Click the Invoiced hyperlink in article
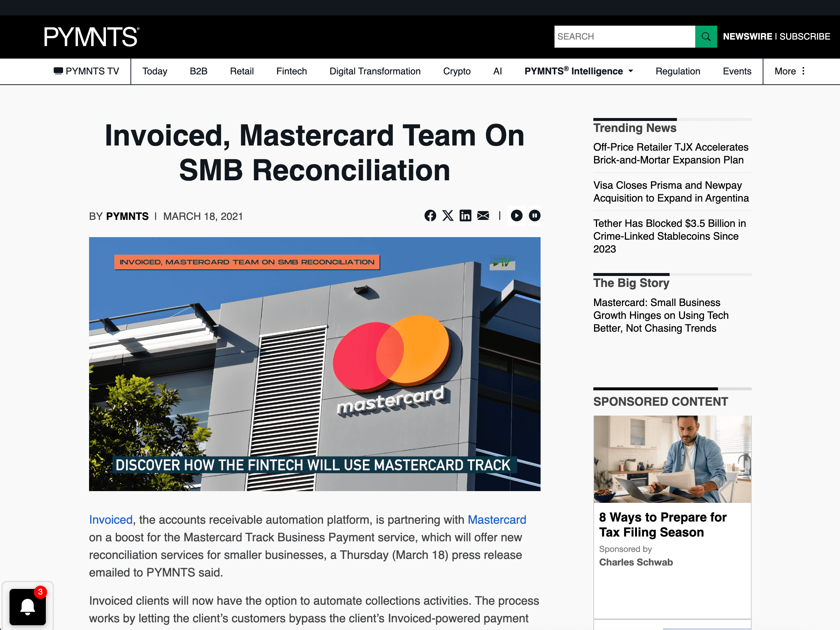840x630 pixels. [111, 519]
